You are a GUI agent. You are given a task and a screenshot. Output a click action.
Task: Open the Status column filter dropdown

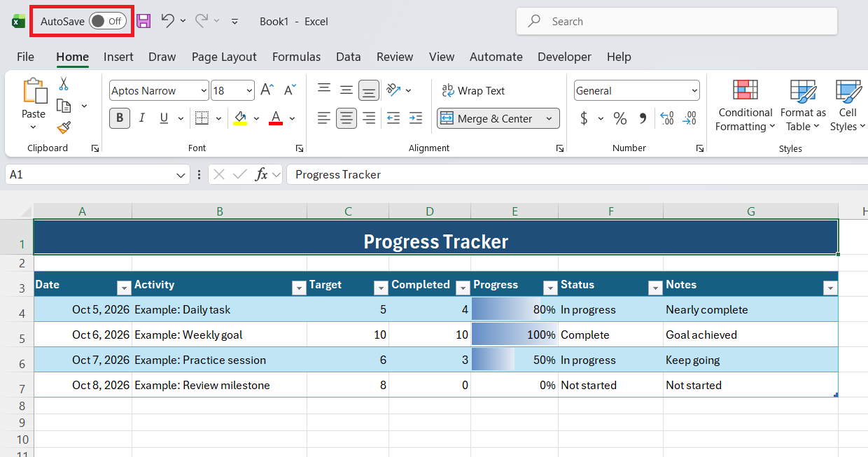(655, 288)
